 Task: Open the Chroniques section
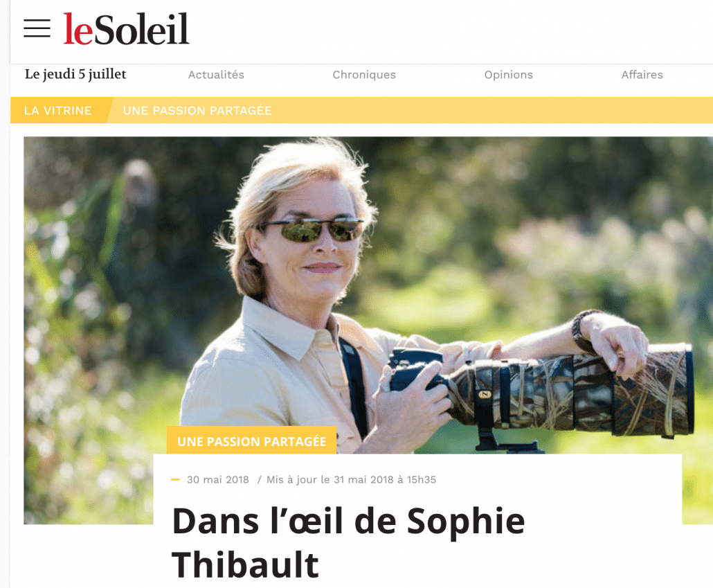[x=364, y=75]
